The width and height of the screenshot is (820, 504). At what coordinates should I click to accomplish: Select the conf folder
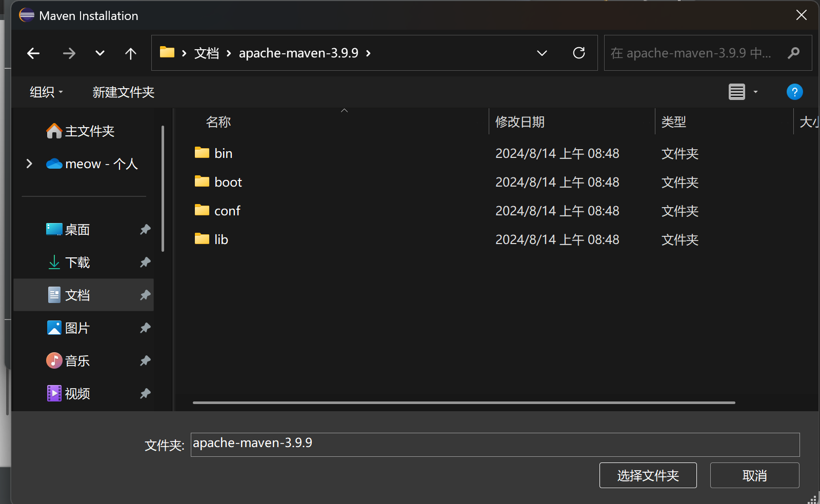click(227, 211)
